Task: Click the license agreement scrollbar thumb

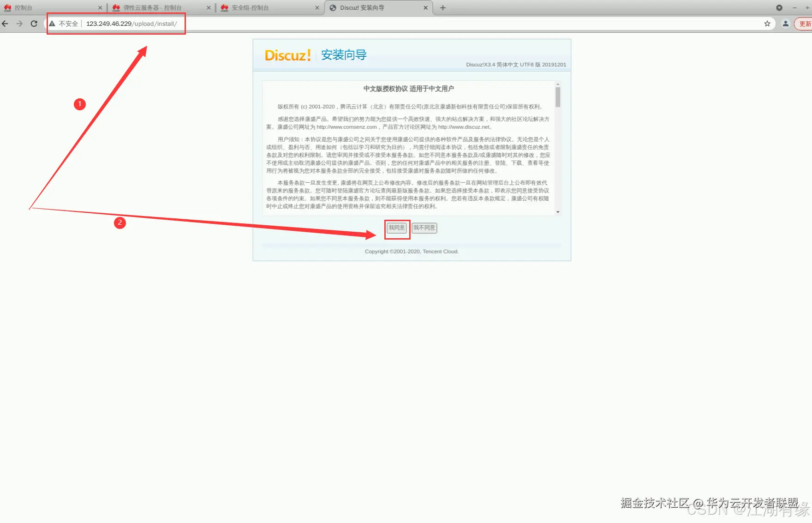Action: point(558,97)
